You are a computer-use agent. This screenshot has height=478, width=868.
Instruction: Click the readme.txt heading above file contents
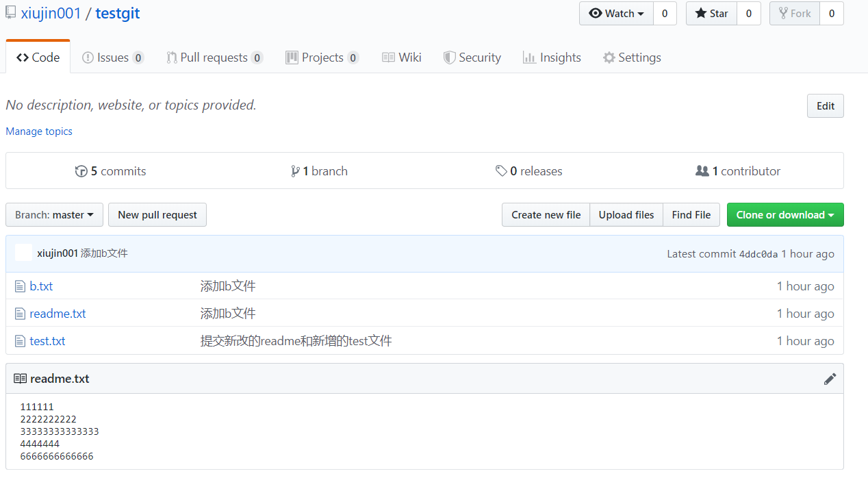coord(60,379)
